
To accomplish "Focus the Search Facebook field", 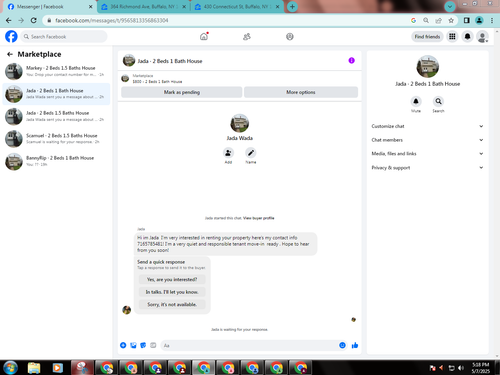I will (x=64, y=36).
